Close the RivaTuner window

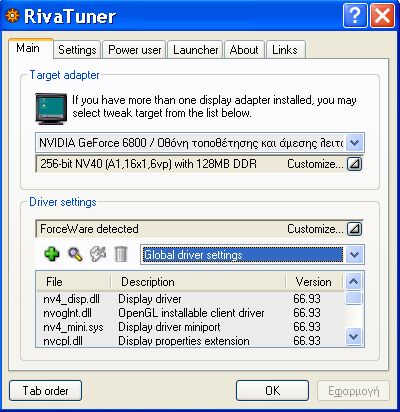pyautogui.click(x=382, y=15)
